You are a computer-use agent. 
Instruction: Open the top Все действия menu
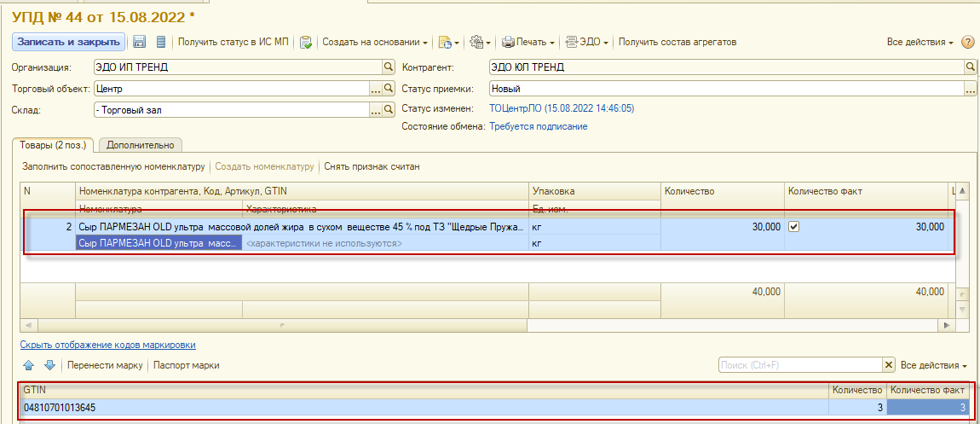click(919, 42)
